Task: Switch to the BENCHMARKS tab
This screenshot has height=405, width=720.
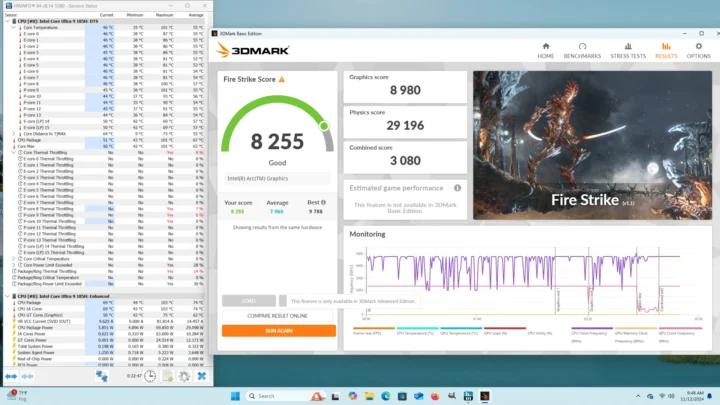Action: (x=582, y=51)
